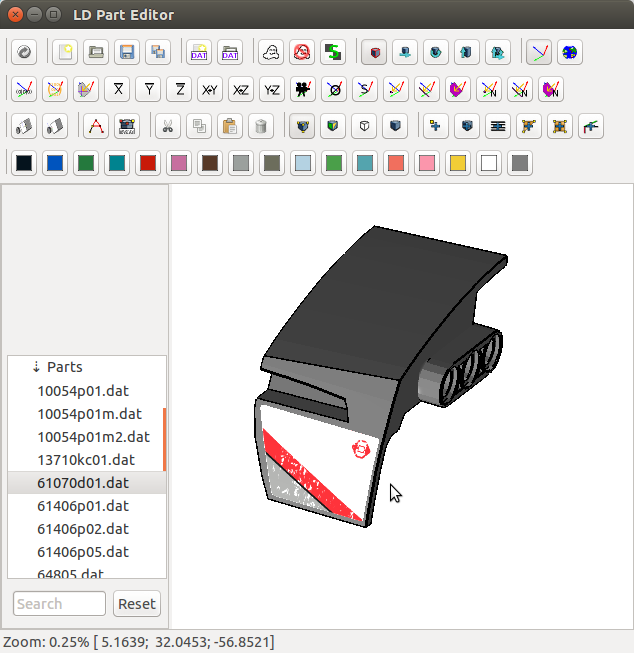Toggle the Z axis button
Viewport: 634px width, 653px height.
coord(180,89)
